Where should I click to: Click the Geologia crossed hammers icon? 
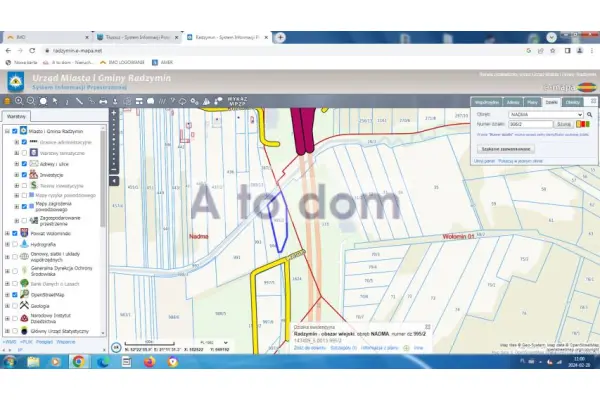24,305
